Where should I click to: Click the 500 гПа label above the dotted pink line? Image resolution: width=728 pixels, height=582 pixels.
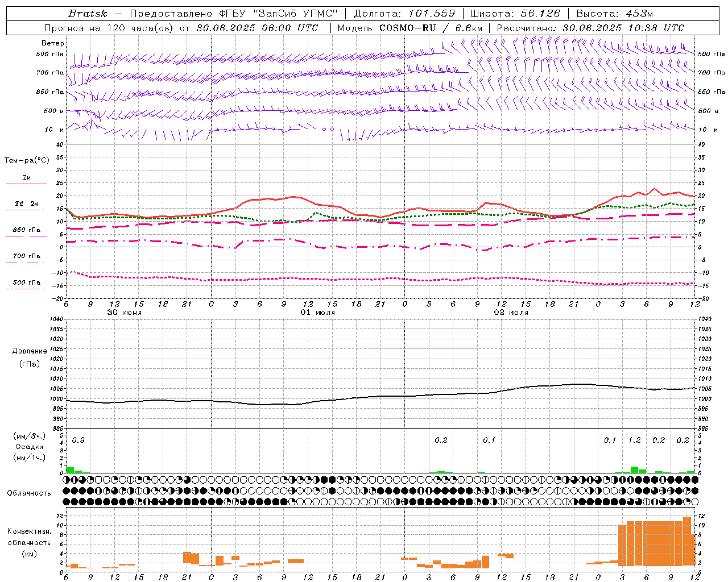pyautogui.click(x=27, y=282)
